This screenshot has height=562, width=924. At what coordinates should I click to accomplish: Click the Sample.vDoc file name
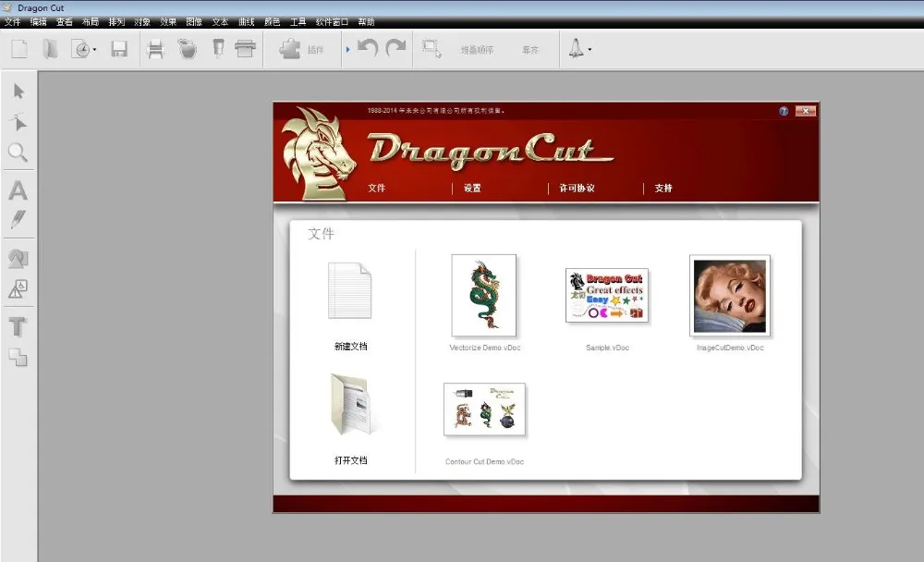[608, 348]
